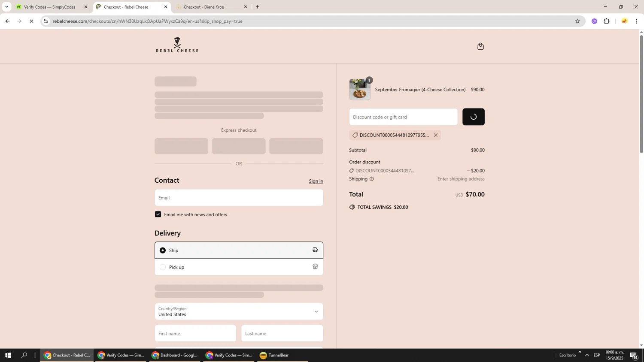Switch to Verify Codes SimplyCodes tab
Viewport: 644px width, 362px height.
[52, 7]
